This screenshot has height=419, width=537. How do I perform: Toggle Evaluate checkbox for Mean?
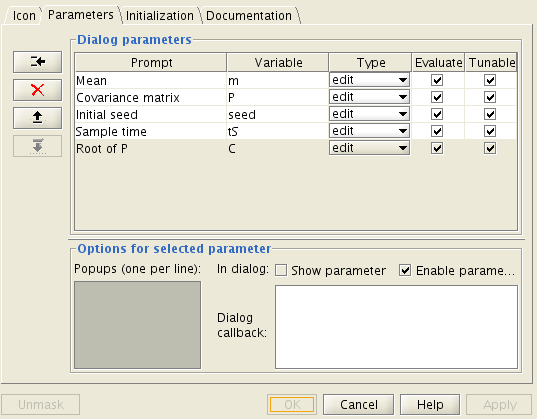437,80
